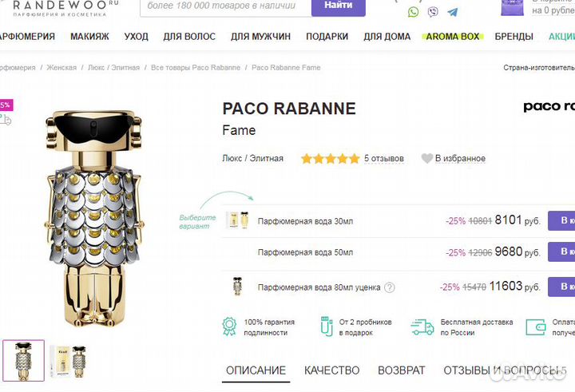Click the five-star rating icons
Image resolution: width=575 pixels, height=392 pixels.
click(331, 159)
